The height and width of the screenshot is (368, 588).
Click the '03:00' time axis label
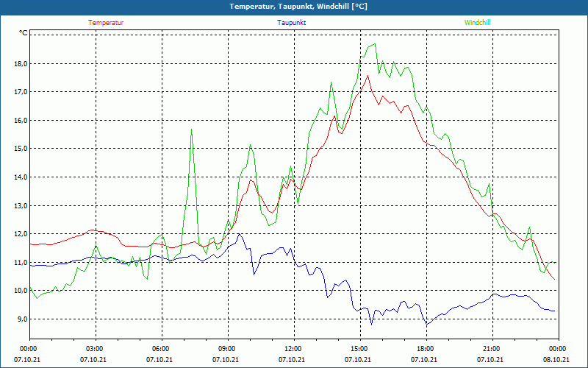[x=96, y=349]
